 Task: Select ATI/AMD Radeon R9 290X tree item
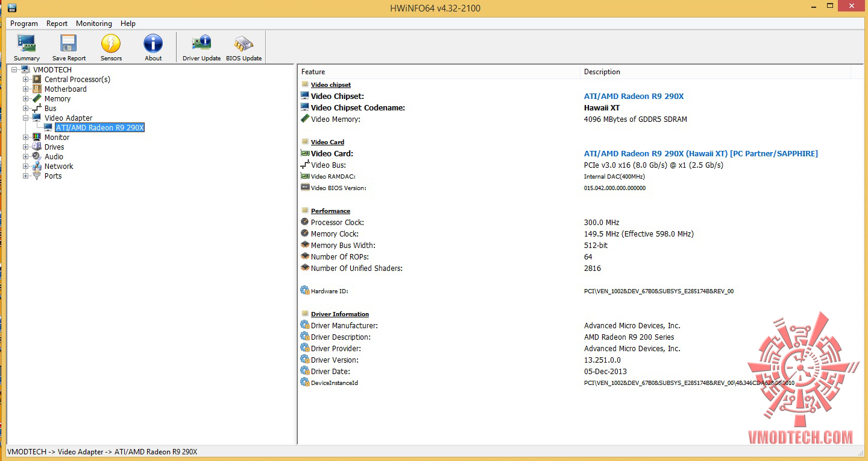(x=100, y=127)
